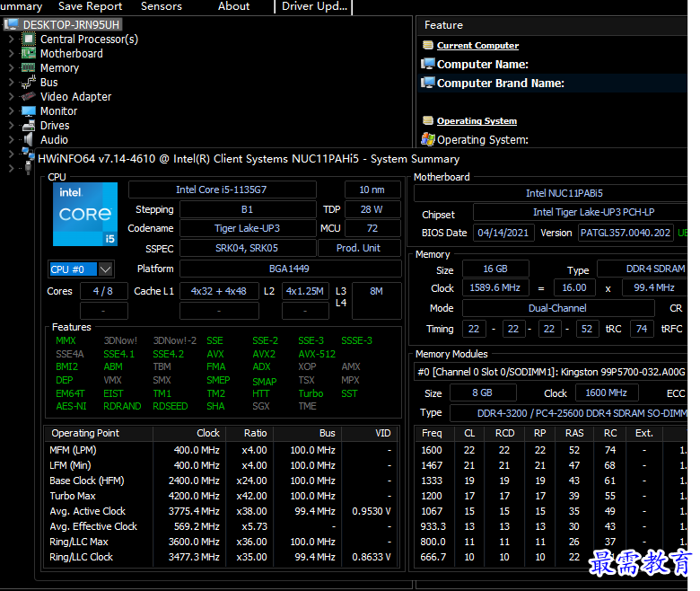Click the Driver Update button
This screenshot has height=591, width=700.
coord(314,6)
